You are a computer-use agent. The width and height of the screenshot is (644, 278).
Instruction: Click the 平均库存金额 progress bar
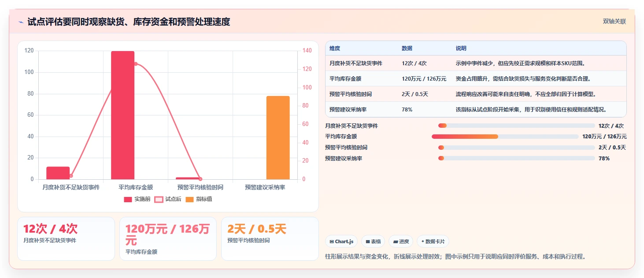(x=505, y=137)
